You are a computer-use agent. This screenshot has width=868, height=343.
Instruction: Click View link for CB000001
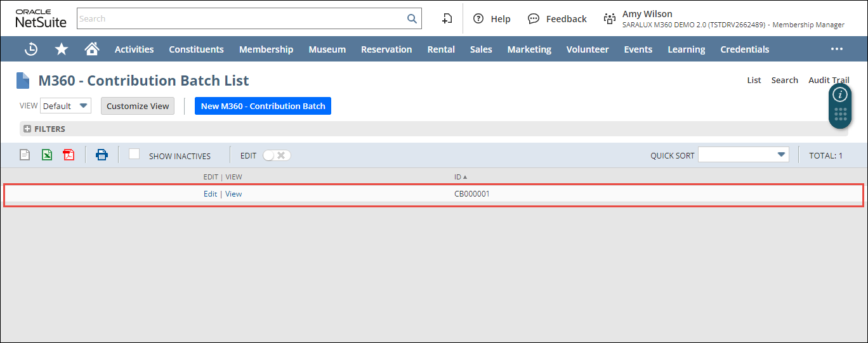233,194
